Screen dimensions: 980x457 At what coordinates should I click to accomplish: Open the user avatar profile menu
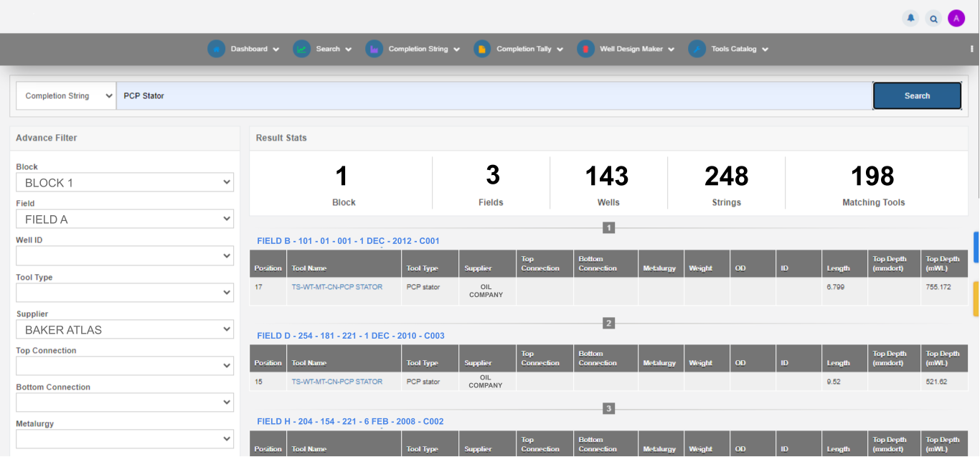point(956,19)
